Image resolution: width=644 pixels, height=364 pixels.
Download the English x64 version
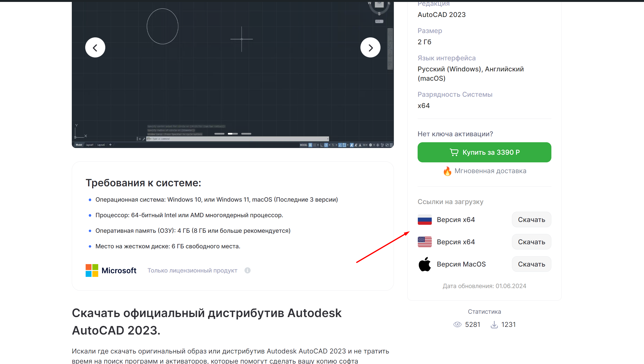click(531, 242)
